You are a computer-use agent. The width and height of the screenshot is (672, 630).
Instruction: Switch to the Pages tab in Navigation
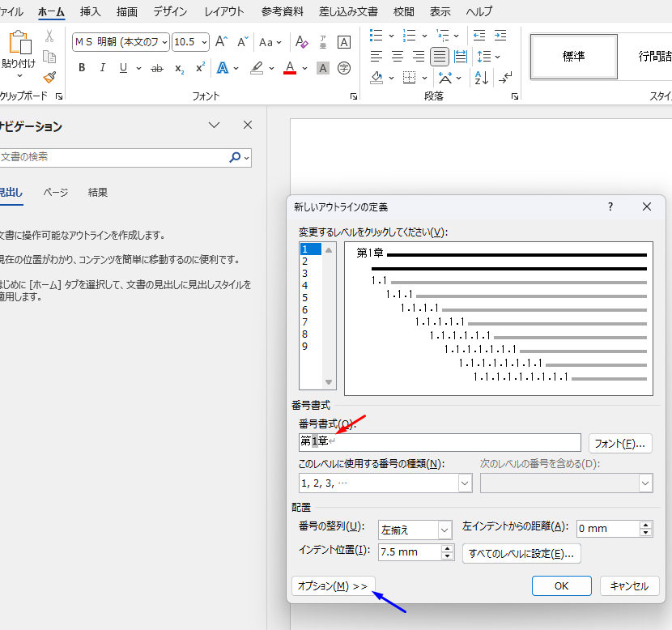click(x=56, y=193)
